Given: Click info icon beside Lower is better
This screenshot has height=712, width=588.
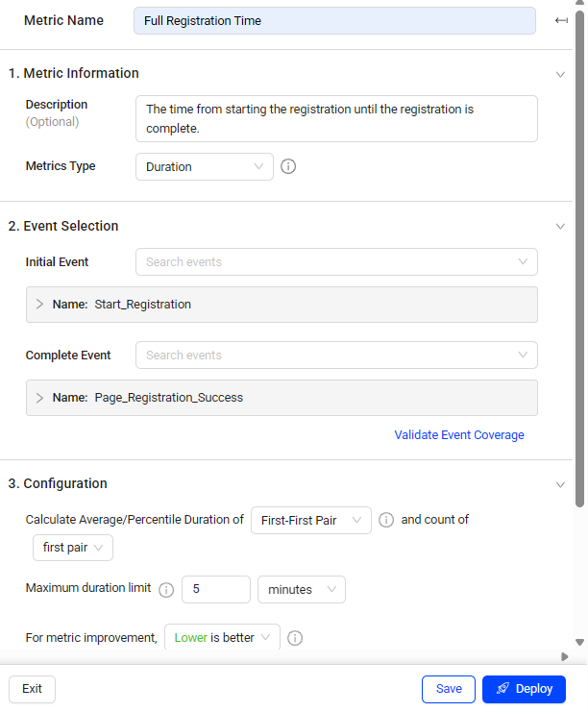Looking at the screenshot, I should coord(295,638).
